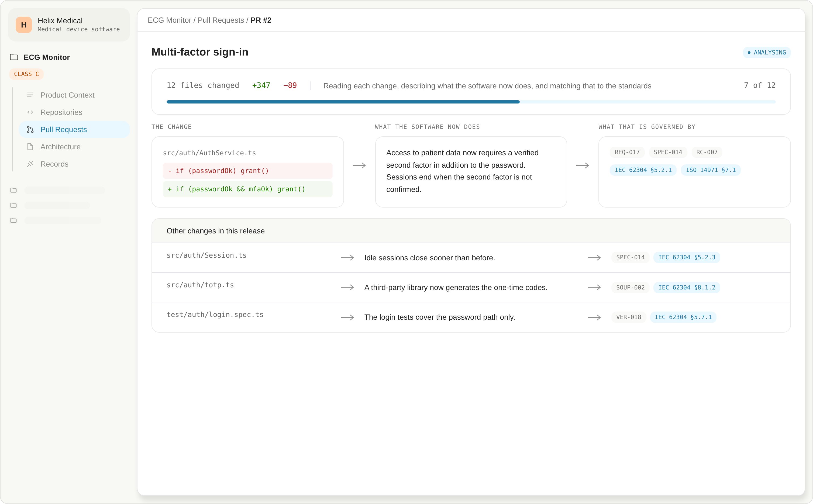Click the second placeholder folder icon
Screen dimensions: 813x504
pos(13,205)
